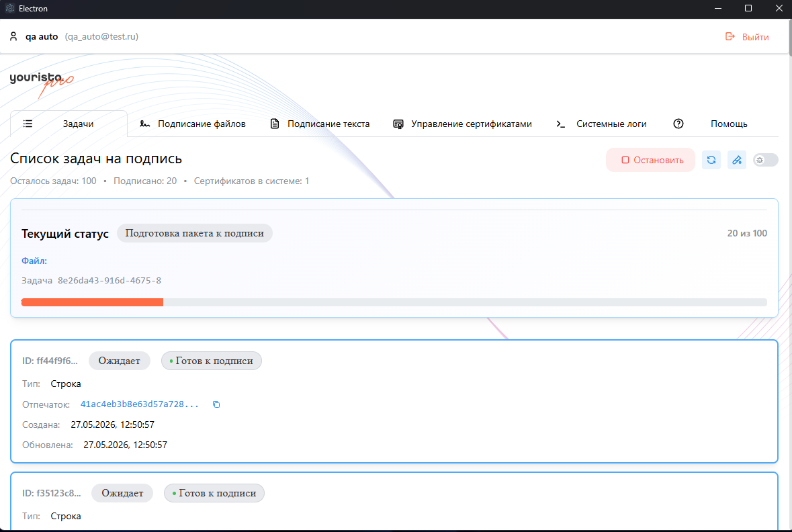Open the Задачи tab
792x532 pixels.
tap(69, 124)
